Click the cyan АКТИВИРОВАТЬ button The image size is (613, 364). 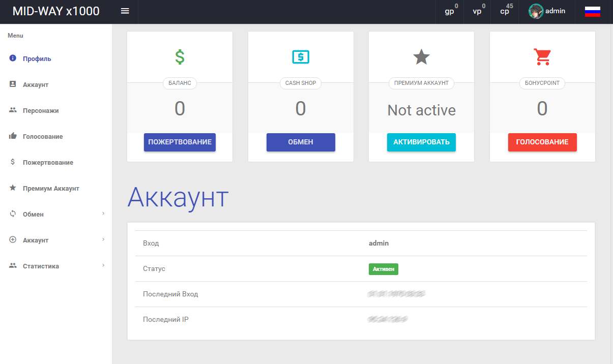(x=421, y=142)
